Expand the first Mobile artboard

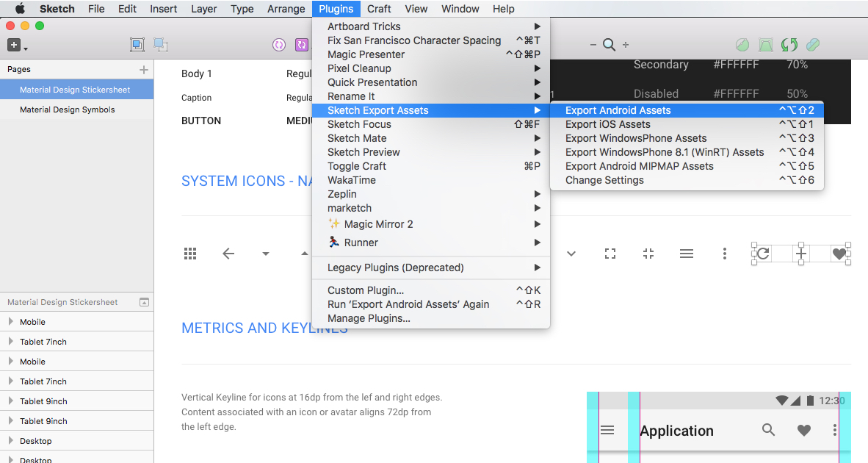tap(10, 321)
